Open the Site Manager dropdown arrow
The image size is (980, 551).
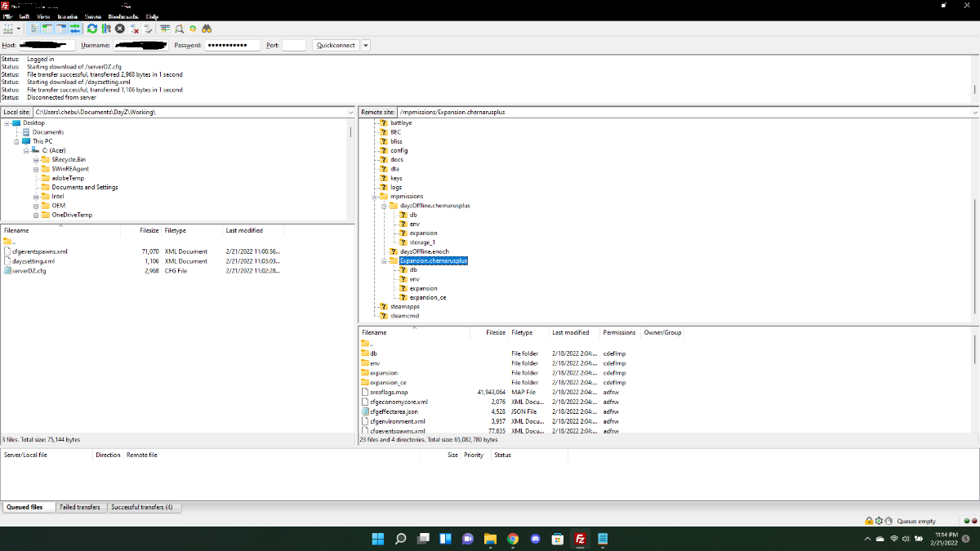pos(19,29)
